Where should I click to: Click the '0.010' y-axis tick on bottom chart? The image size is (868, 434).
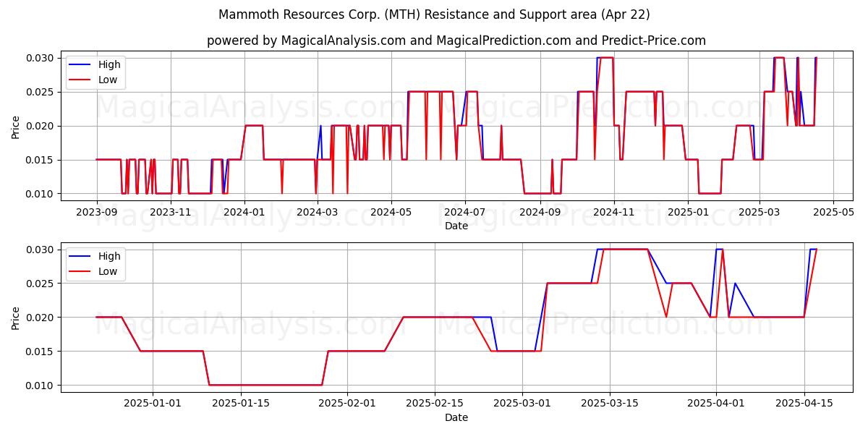(x=41, y=386)
